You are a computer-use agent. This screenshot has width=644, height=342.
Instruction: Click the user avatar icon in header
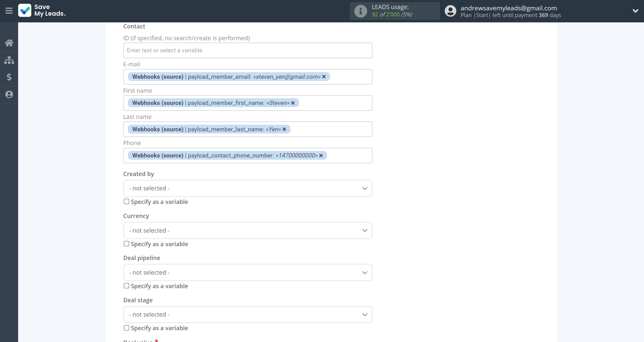(x=450, y=11)
